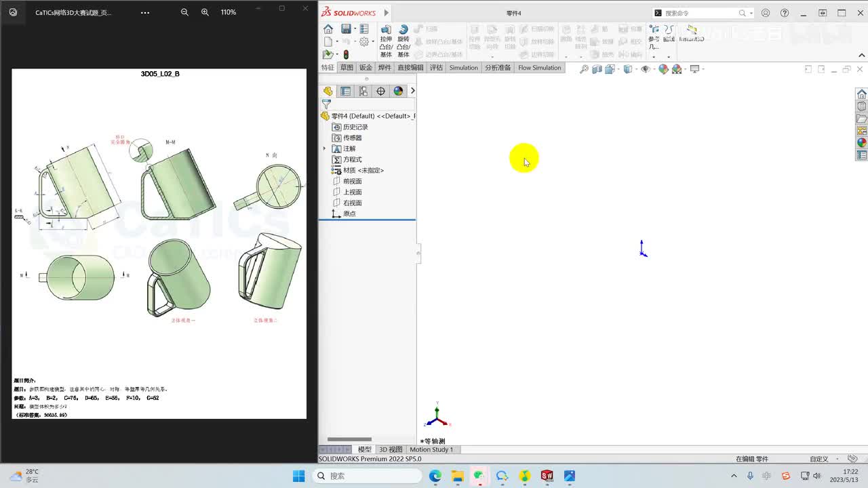Image resolution: width=868 pixels, height=488 pixels.
Task: Click the Zoom to Fit magnifier icon
Action: (x=584, y=69)
